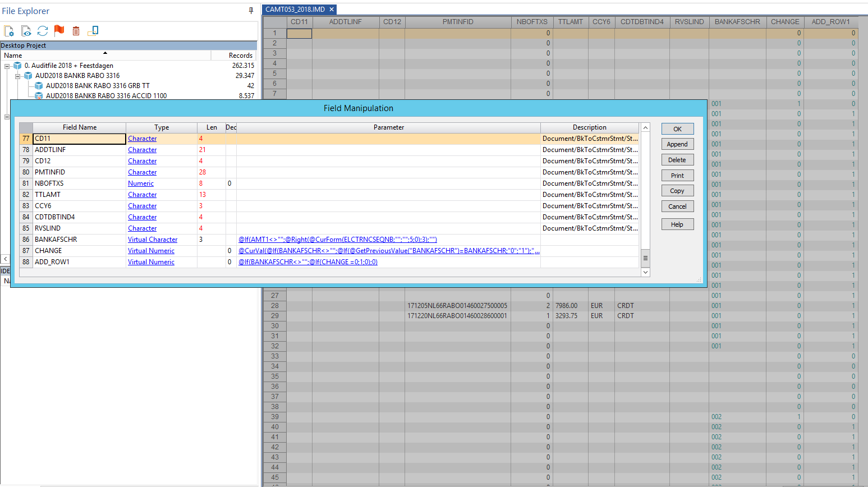Open the BANKAFSCHR parameter equation link
Image resolution: width=868 pixels, height=487 pixels.
337,240
